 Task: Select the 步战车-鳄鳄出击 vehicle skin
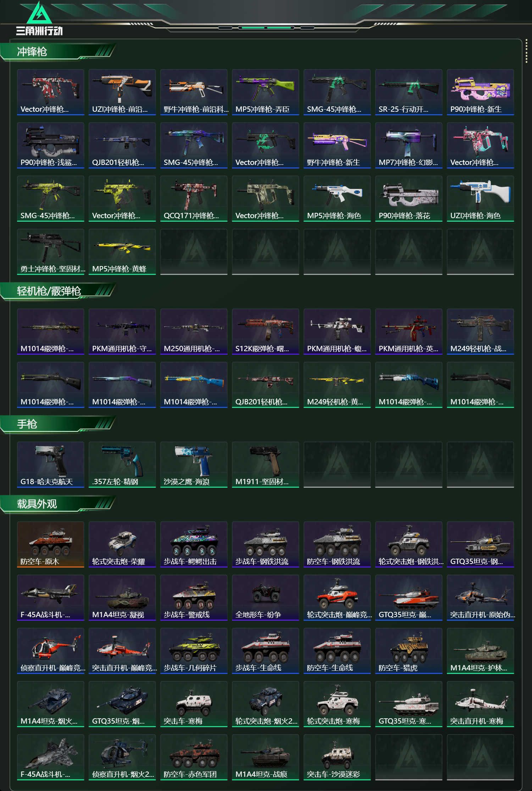[194, 544]
